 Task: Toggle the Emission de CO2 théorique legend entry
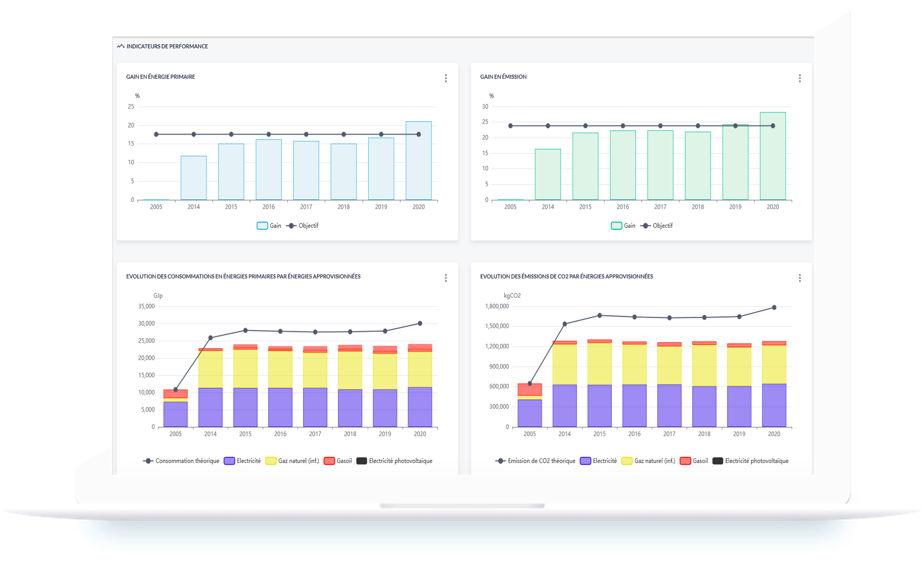tap(535, 461)
